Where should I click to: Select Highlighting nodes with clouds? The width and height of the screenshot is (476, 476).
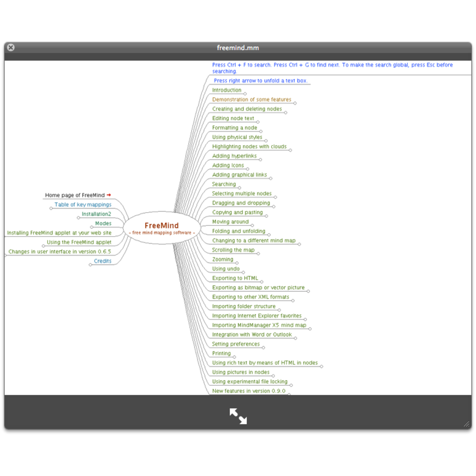250,147
